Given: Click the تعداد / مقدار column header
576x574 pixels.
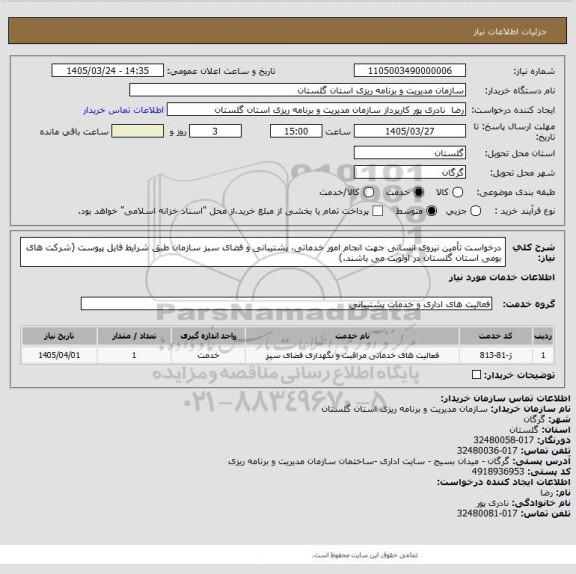Looking at the screenshot, I should point(134,336).
